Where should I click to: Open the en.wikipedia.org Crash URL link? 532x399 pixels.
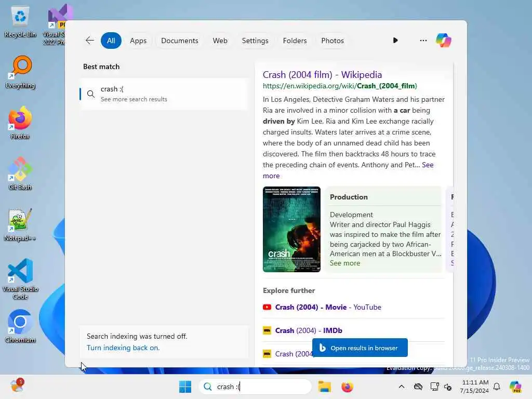(340, 86)
